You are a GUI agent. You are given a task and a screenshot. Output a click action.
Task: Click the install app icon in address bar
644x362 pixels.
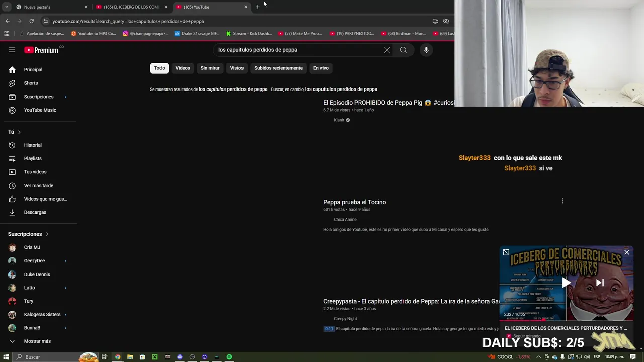pyautogui.click(x=435, y=21)
